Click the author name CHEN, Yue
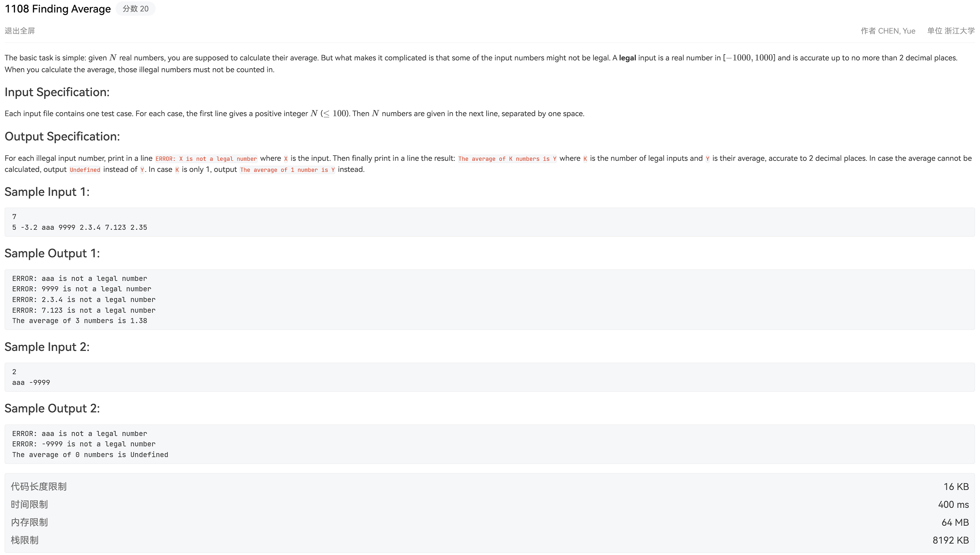Viewport: 980px width, 555px height. [x=896, y=31]
